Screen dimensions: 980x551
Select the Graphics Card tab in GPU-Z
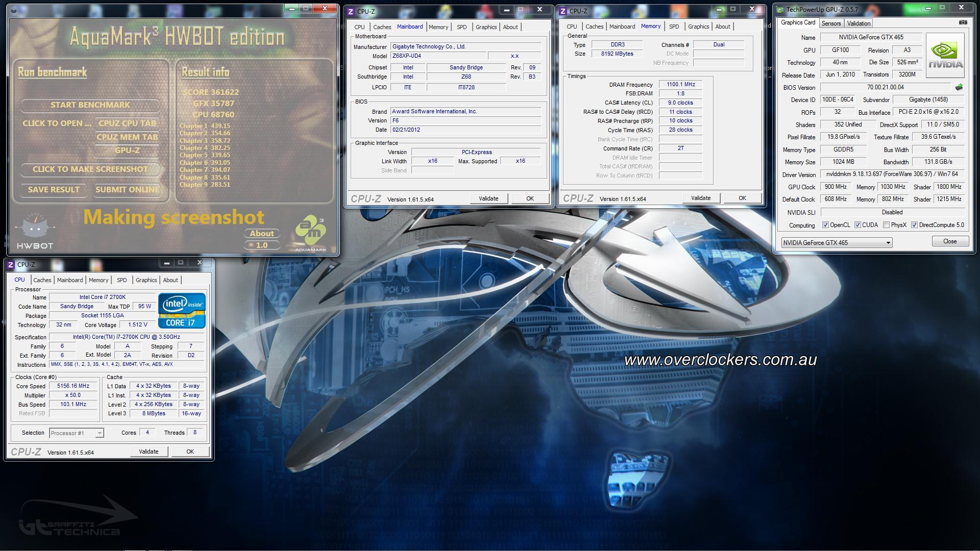tap(798, 22)
